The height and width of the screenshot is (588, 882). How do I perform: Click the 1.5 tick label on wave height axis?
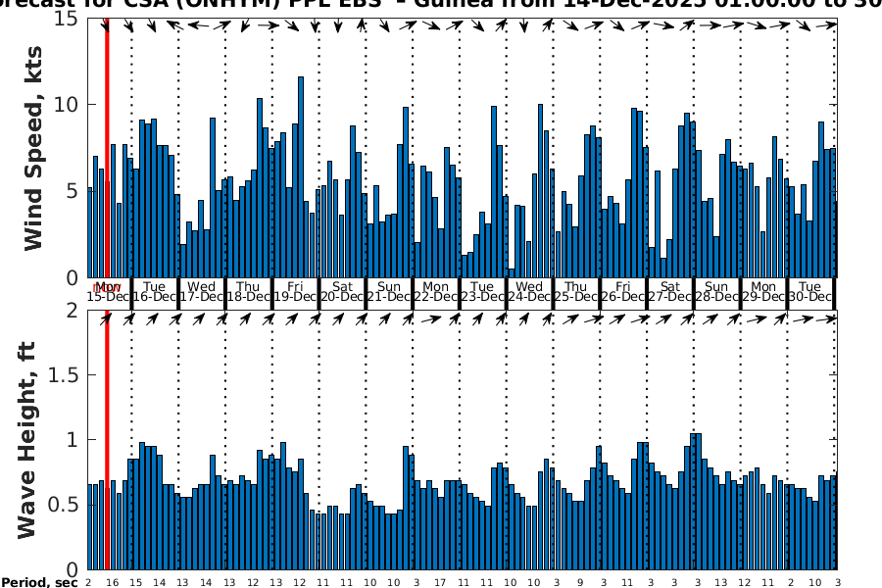click(66, 375)
